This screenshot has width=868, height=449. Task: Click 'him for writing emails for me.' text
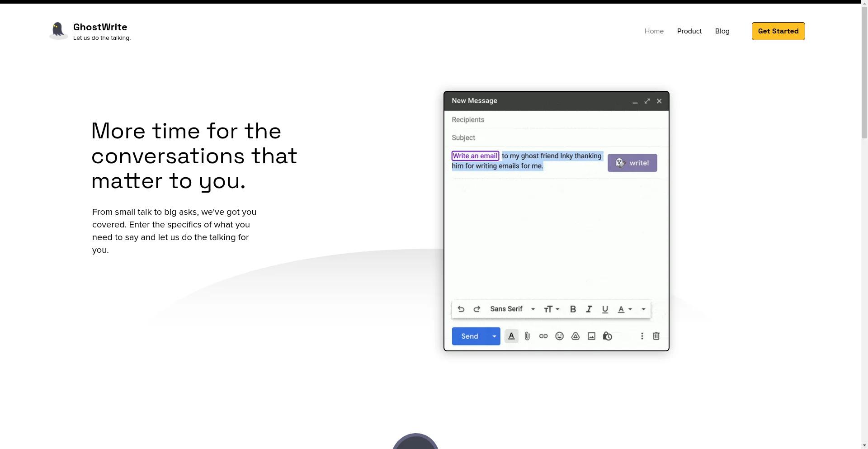[x=497, y=166]
